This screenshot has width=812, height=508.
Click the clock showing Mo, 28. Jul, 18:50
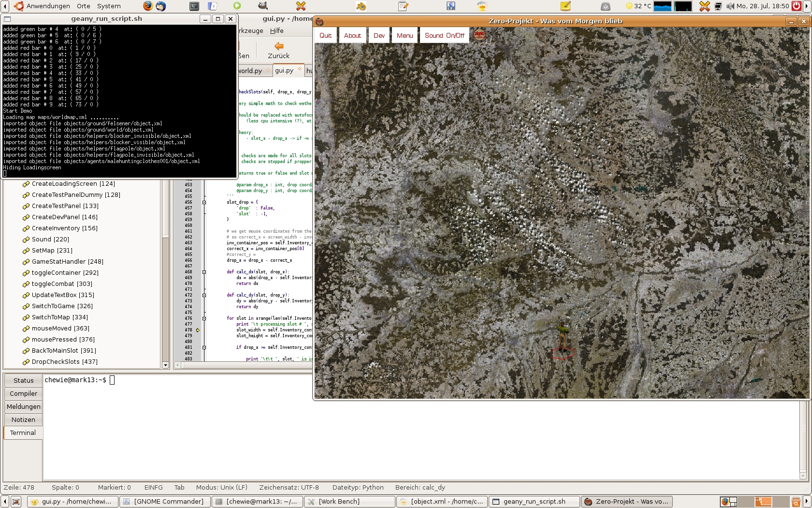coord(763,6)
